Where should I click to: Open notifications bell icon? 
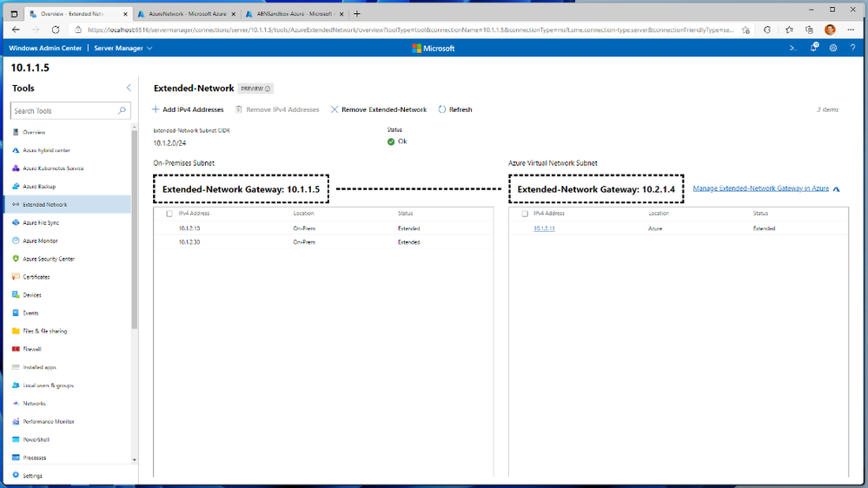pos(814,48)
